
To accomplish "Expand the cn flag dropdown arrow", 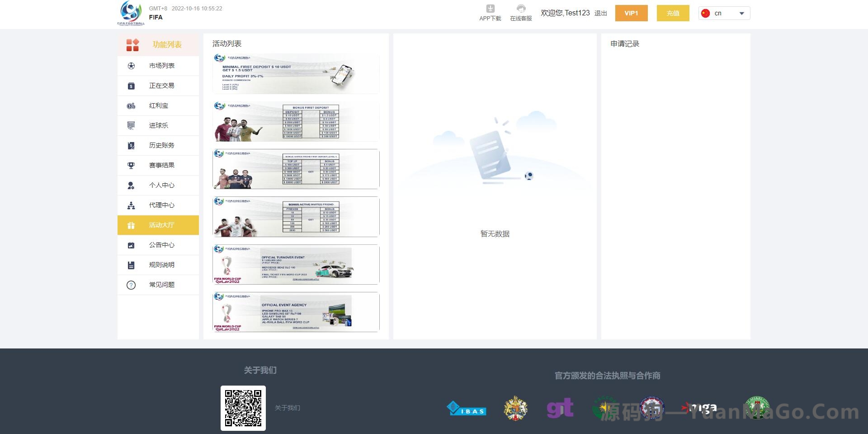I will pyautogui.click(x=741, y=13).
